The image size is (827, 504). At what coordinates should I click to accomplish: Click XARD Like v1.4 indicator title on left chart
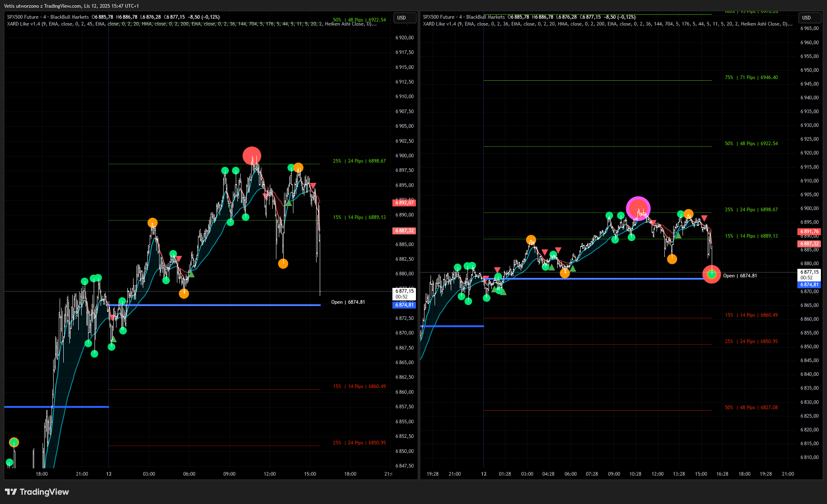(24, 24)
